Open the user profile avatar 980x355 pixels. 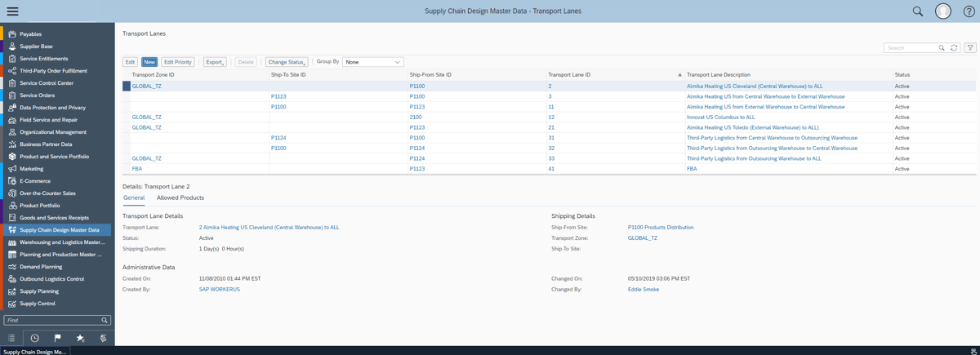[x=943, y=11]
